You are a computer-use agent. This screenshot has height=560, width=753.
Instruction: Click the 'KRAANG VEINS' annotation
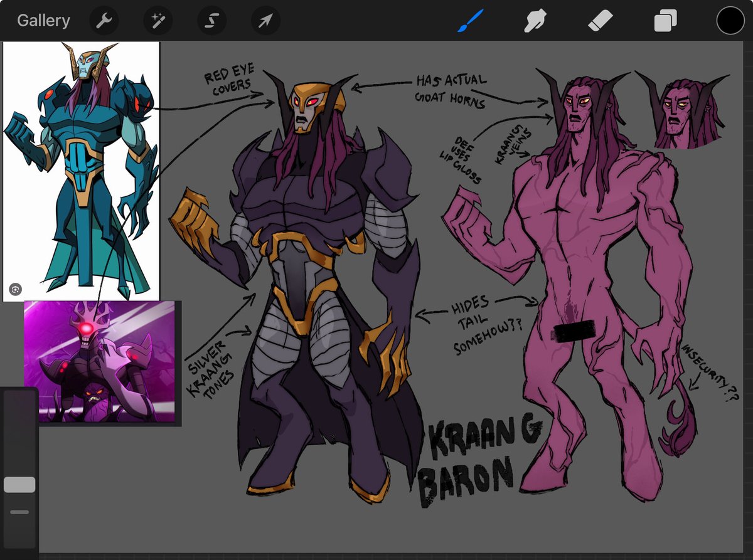pos(513,145)
